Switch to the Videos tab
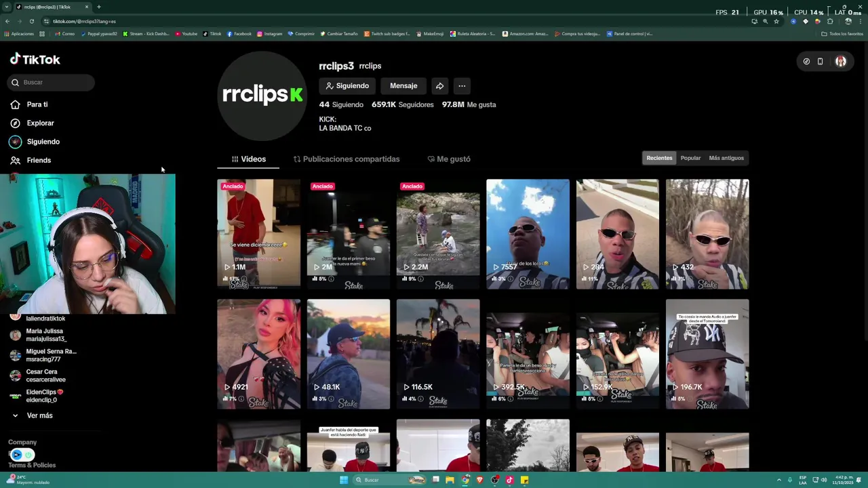868x488 pixels. click(x=248, y=159)
